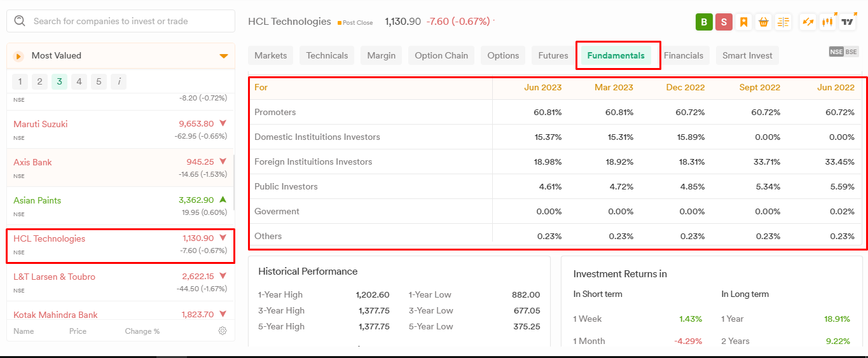Click the orange diagonal arrows icon
The image size is (868, 358).
808,22
